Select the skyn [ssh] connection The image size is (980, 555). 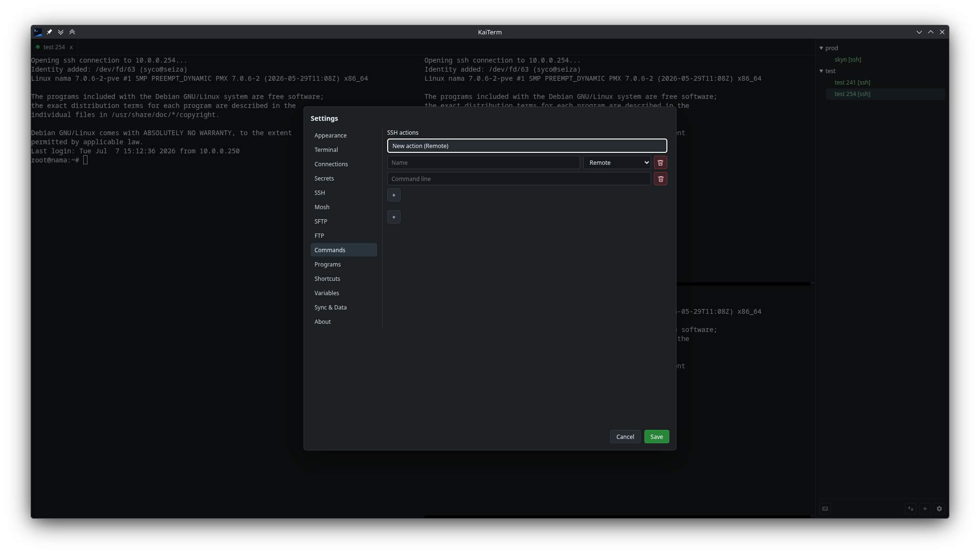(x=848, y=60)
